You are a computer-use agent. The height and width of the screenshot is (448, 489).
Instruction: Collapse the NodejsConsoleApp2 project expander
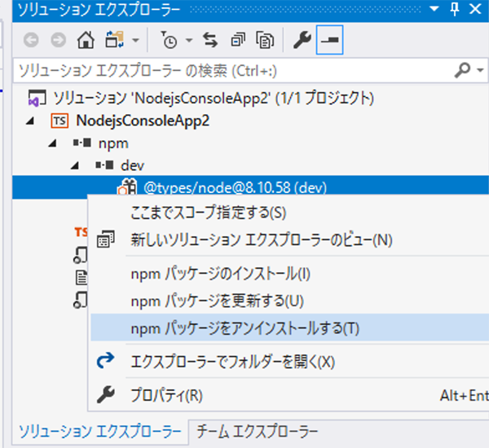pyautogui.click(x=30, y=121)
